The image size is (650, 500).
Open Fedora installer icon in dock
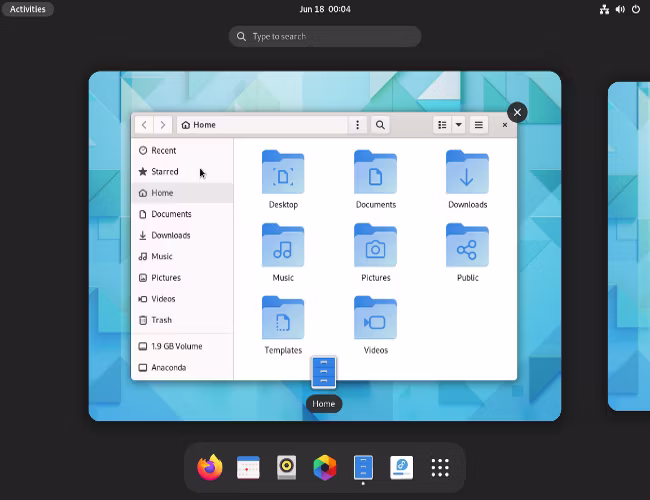[401, 467]
